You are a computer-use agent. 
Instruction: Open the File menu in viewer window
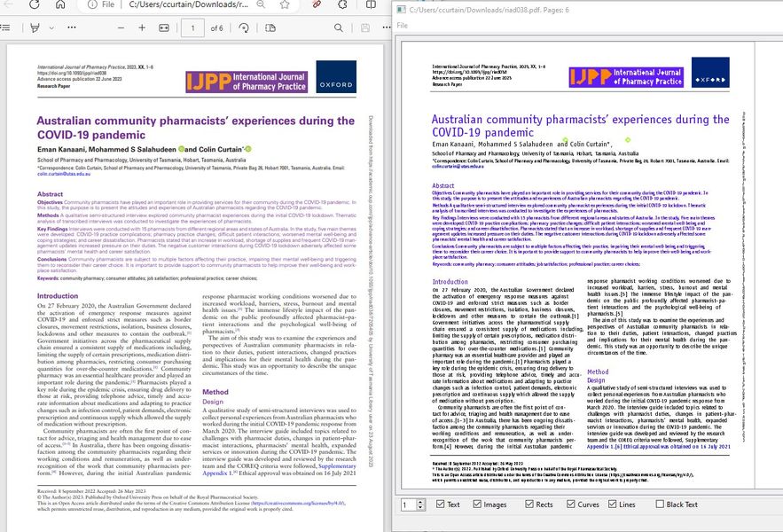[x=402, y=26]
